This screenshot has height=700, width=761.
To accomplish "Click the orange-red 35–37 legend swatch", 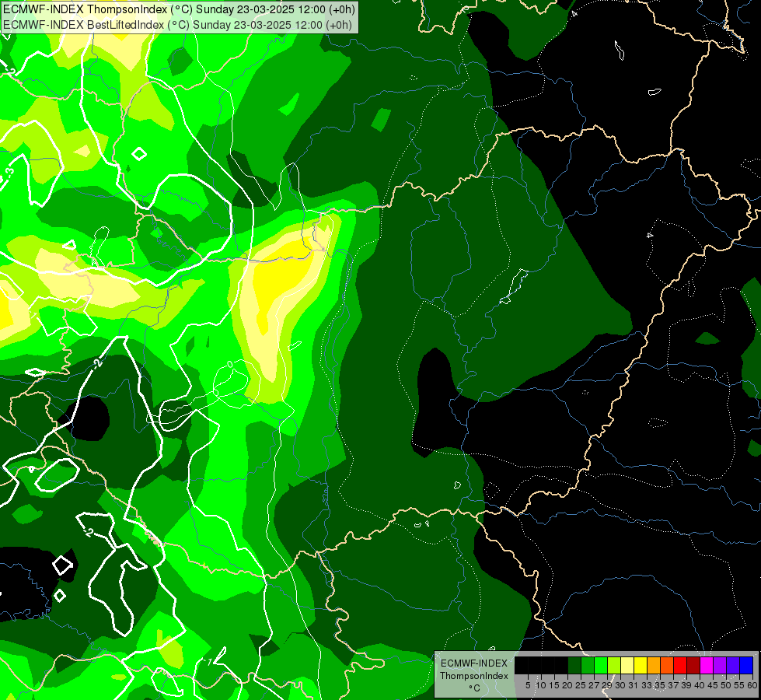I will coord(667,665).
